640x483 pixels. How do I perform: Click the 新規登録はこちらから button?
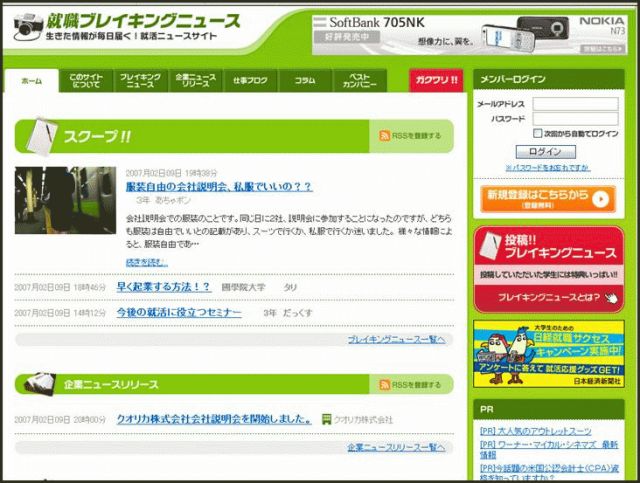tap(548, 199)
